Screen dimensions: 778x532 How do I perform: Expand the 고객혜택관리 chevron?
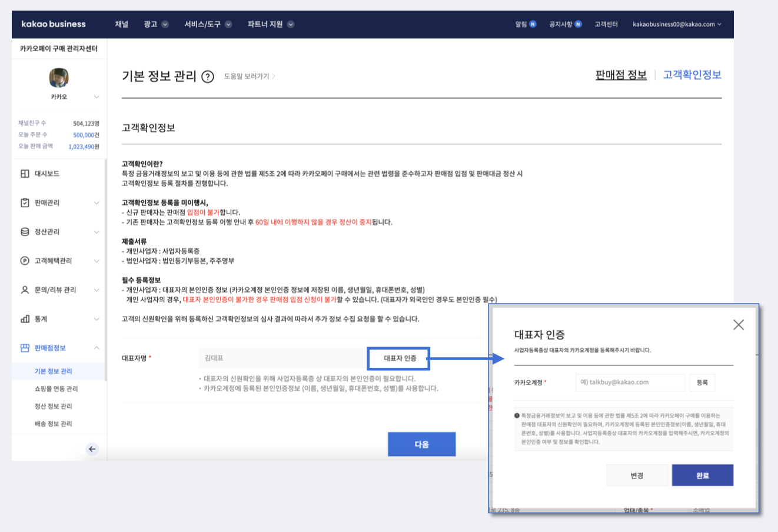click(97, 261)
